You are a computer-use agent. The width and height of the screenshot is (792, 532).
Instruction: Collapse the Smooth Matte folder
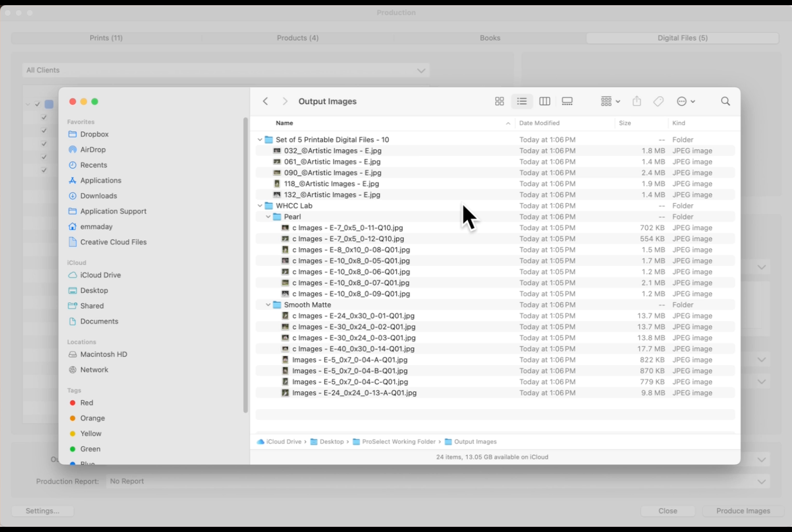(268, 305)
